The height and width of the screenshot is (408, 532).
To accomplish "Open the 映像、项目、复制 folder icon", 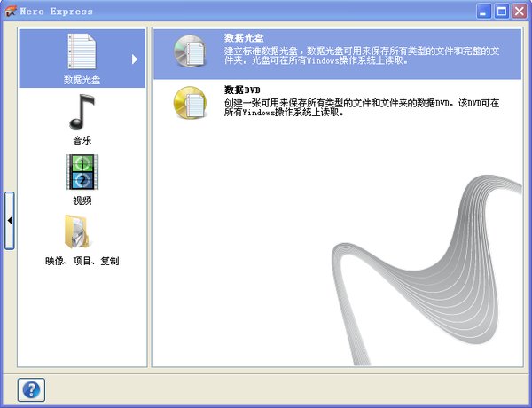I will 78,231.
